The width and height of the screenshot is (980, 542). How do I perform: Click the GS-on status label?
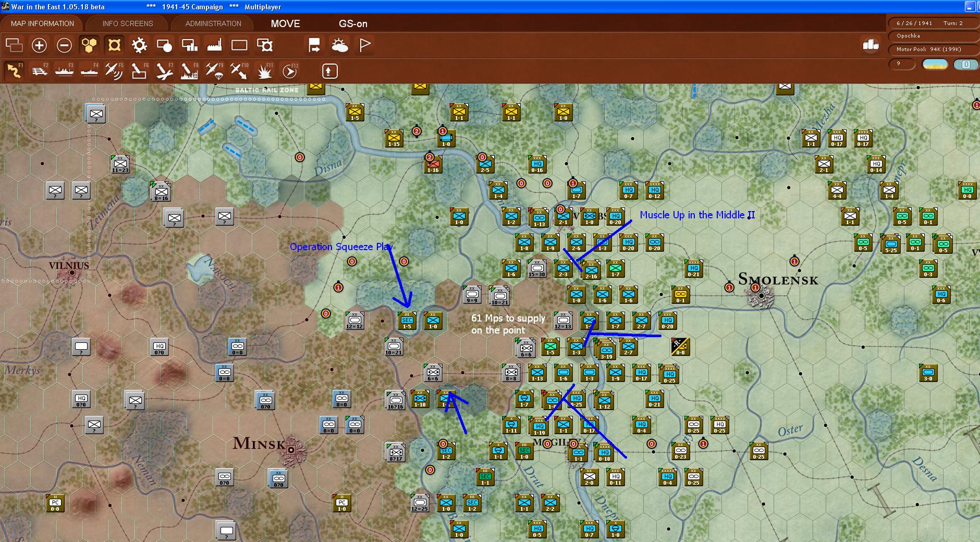tap(353, 23)
